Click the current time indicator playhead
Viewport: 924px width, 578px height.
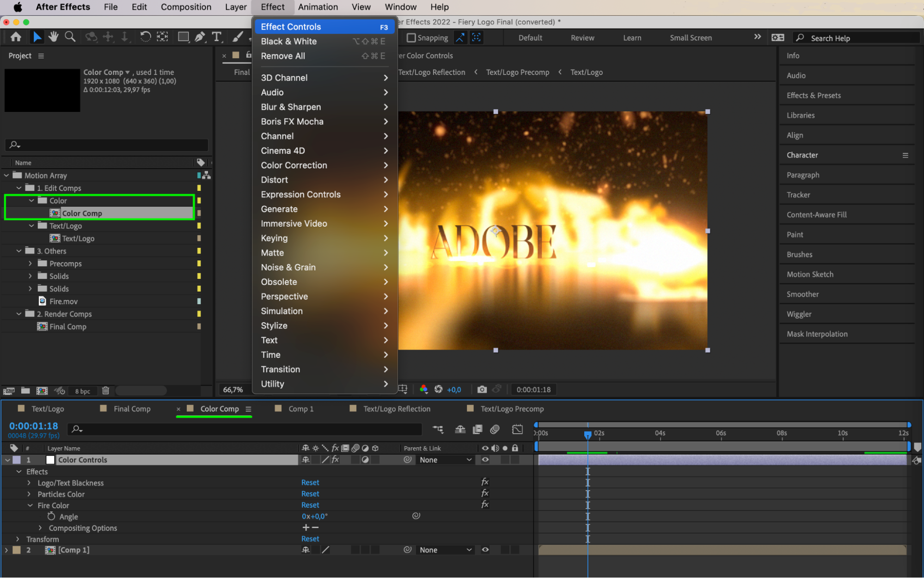point(587,435)
